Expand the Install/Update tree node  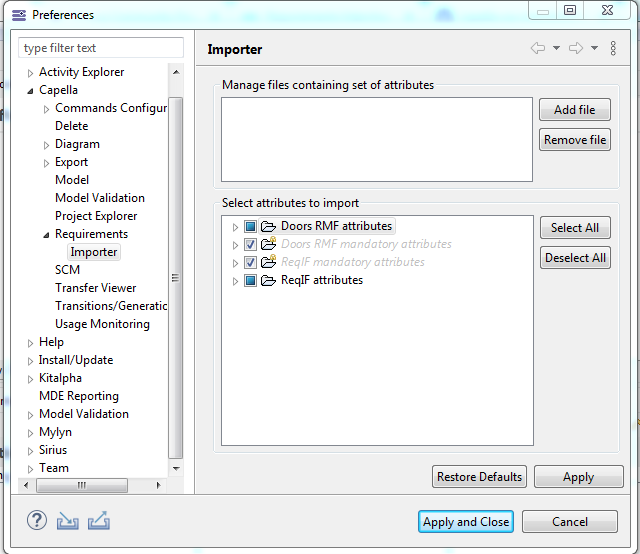30,361
